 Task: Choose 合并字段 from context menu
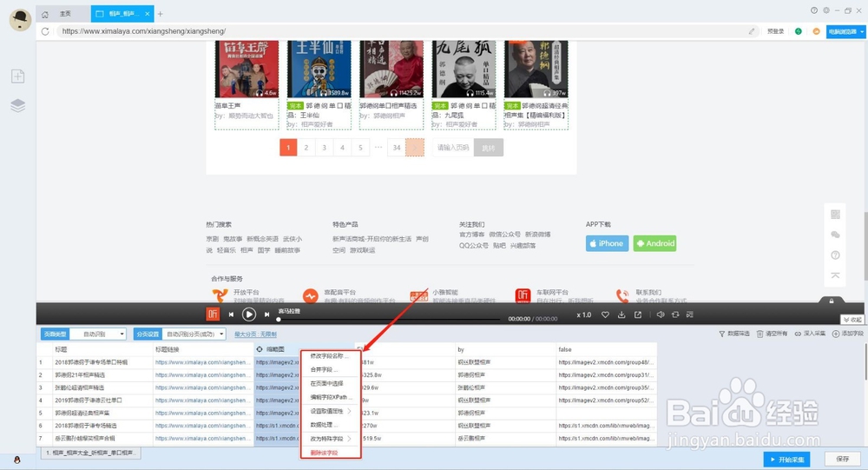[331, 369]
